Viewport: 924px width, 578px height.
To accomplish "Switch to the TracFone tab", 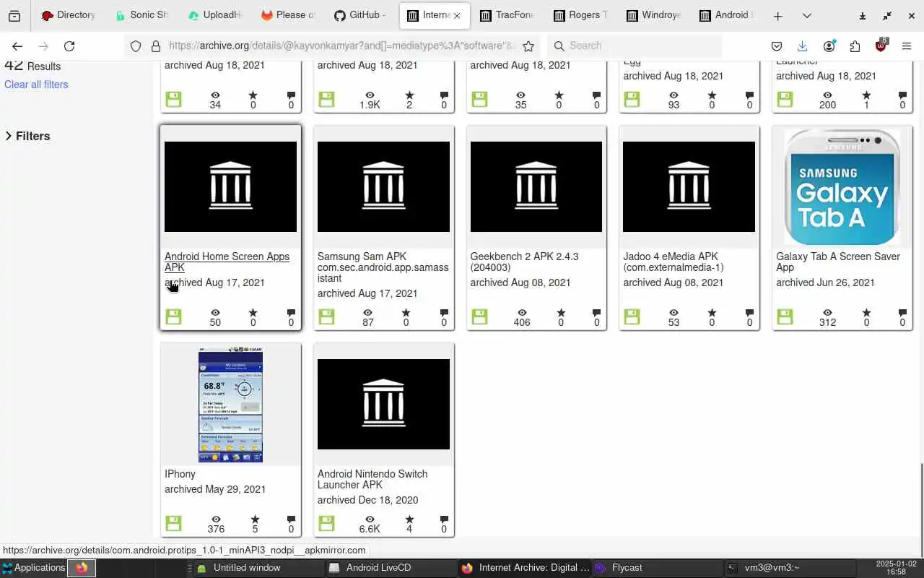I will (506, 15).
